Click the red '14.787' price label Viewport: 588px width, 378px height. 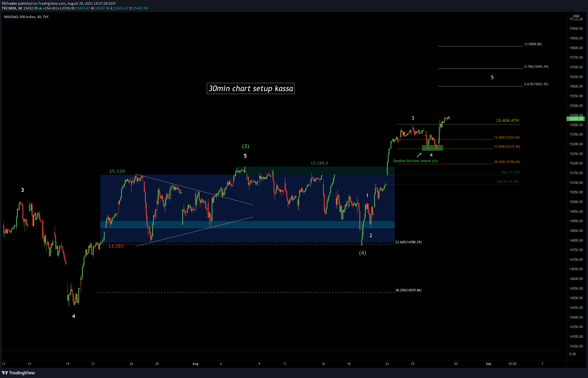116,246
